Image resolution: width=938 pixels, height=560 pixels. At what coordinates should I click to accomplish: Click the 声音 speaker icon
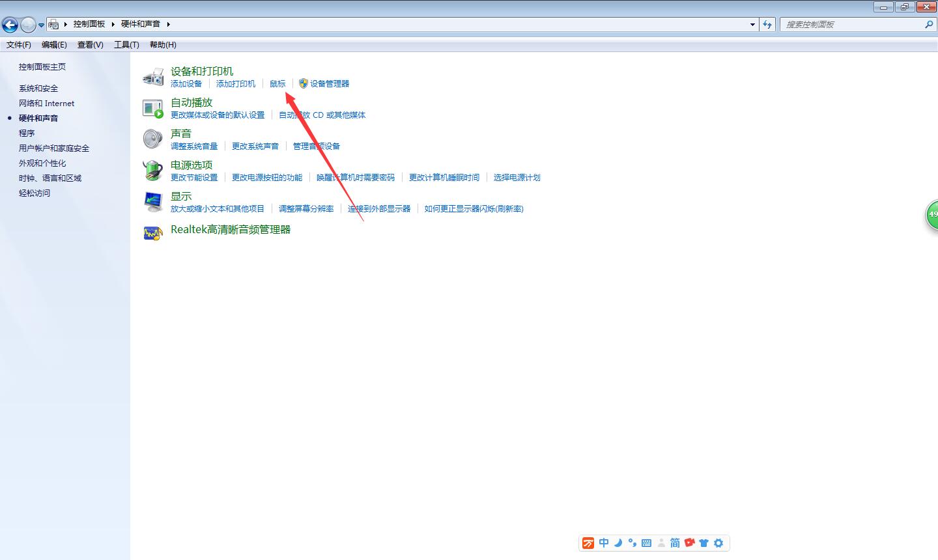coord(153,139)
